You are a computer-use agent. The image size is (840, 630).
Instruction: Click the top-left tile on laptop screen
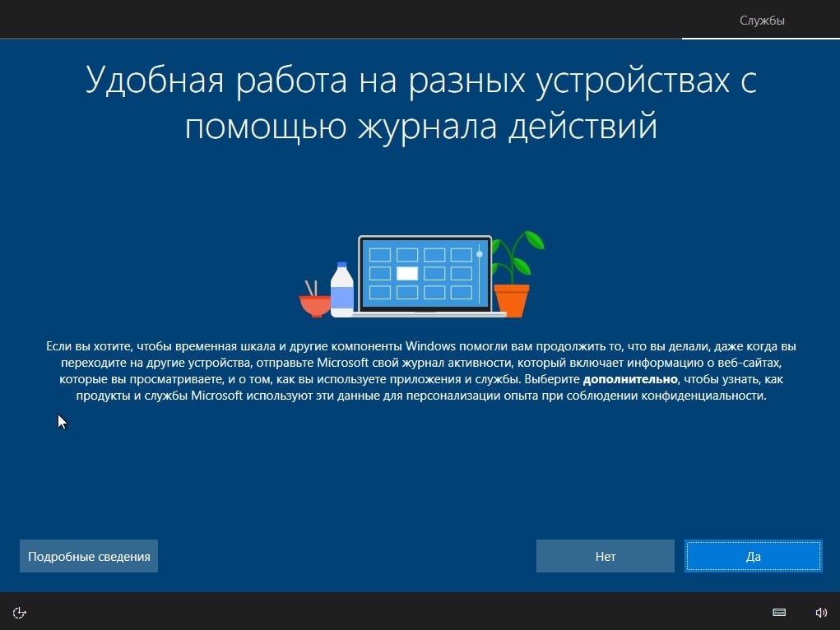click(379, 254)
